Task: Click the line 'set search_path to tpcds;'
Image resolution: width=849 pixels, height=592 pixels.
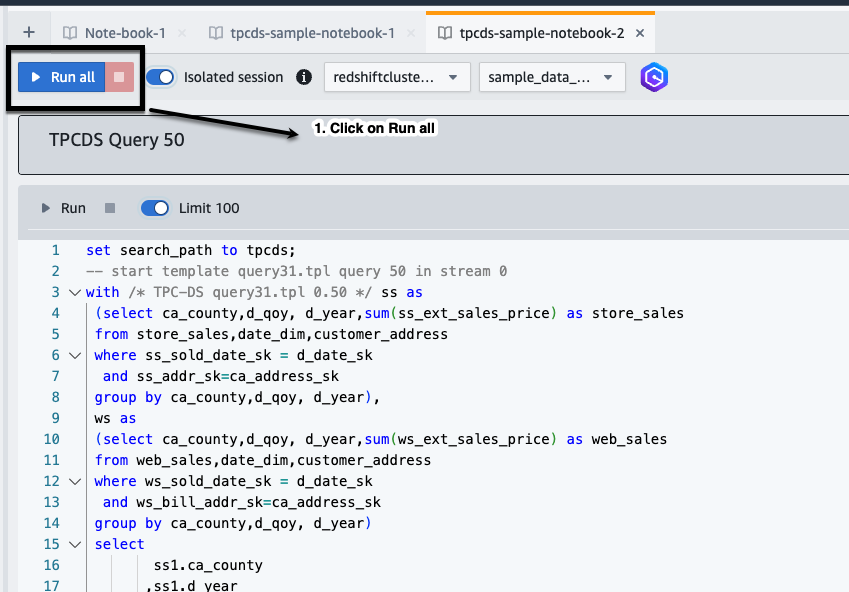Action: 191,250
